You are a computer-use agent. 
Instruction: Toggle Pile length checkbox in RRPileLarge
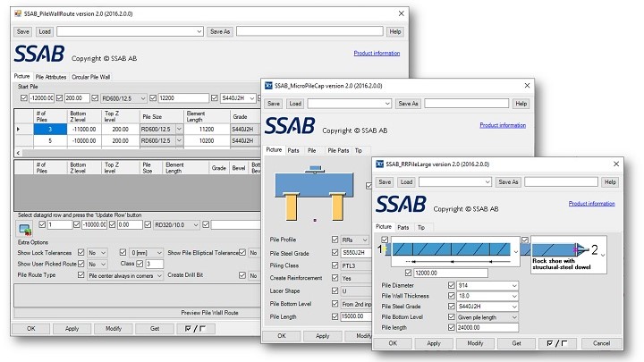(x=452, y=327)
